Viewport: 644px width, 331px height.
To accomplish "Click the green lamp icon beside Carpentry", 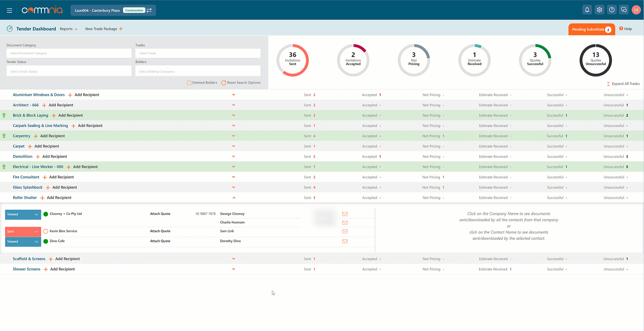I will (4, 136).
